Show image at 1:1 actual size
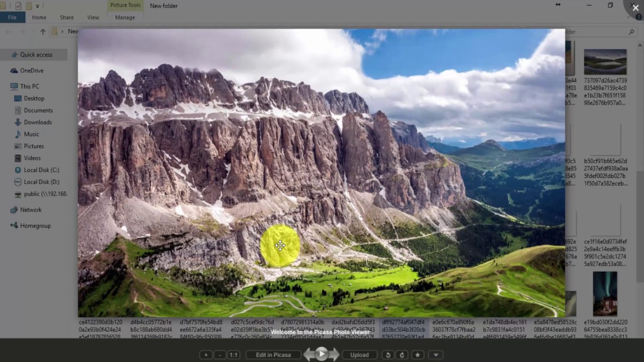Screen dimensions: 644x362 click(233, 355)
